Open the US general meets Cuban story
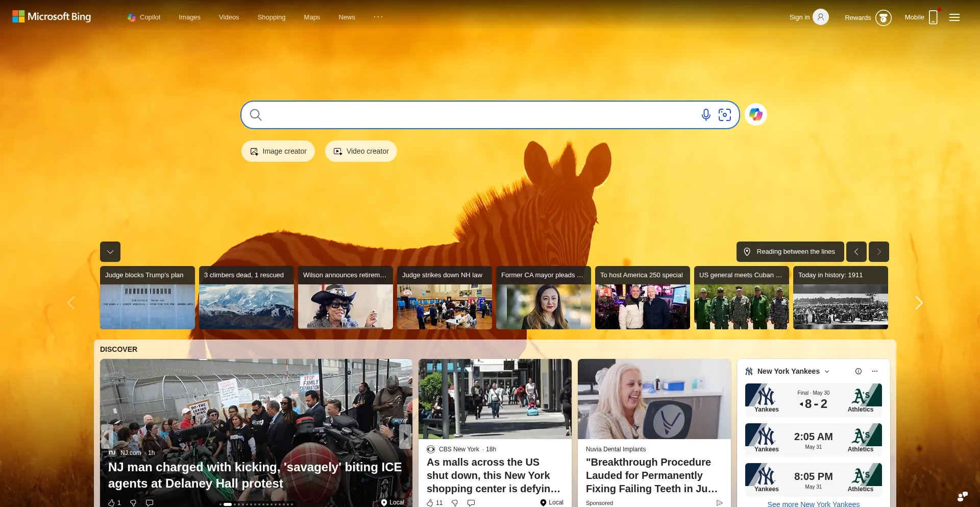Viewport: 980px width, 507px height. 742,298
